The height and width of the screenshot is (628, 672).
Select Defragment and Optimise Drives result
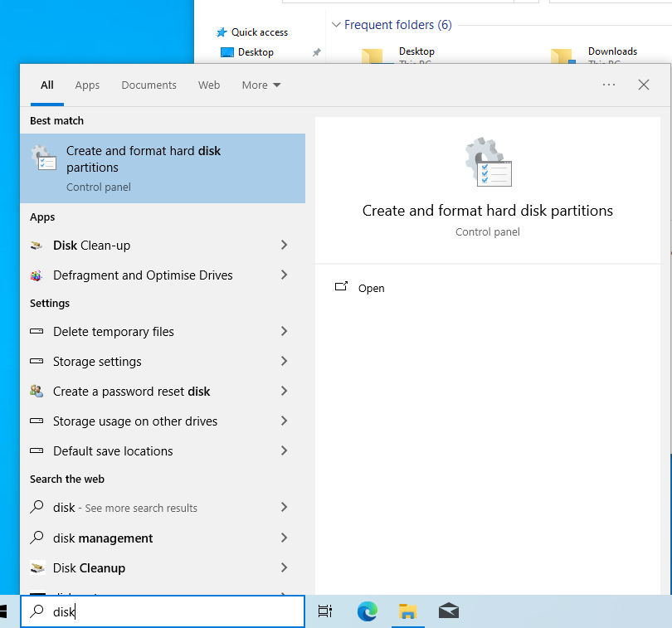tap(163, 275)
